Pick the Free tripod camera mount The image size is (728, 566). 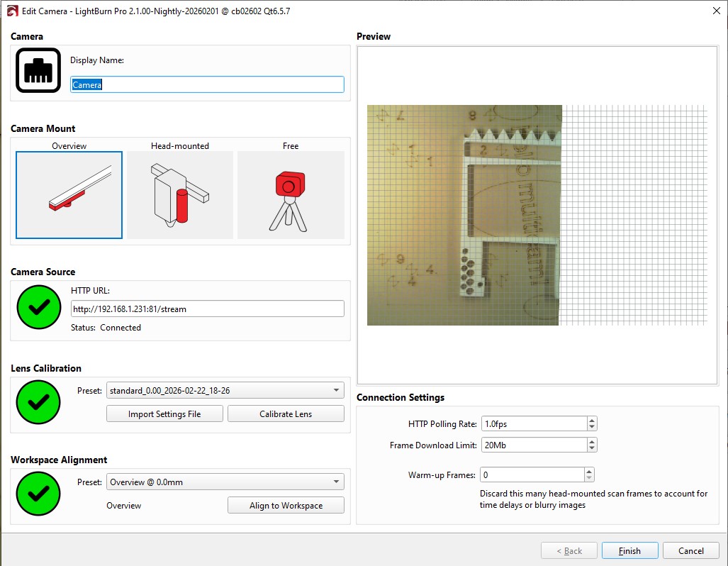[291, 195]
